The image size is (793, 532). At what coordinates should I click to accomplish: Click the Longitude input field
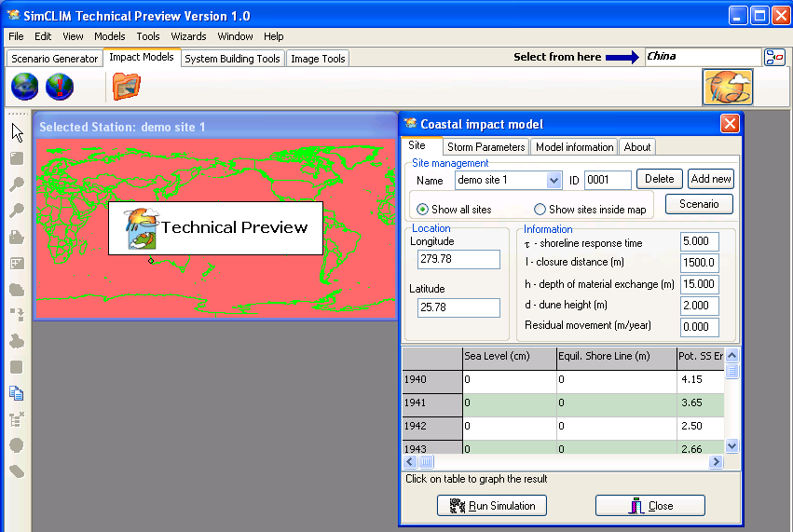pyautogui.click(x=458, y=259)
